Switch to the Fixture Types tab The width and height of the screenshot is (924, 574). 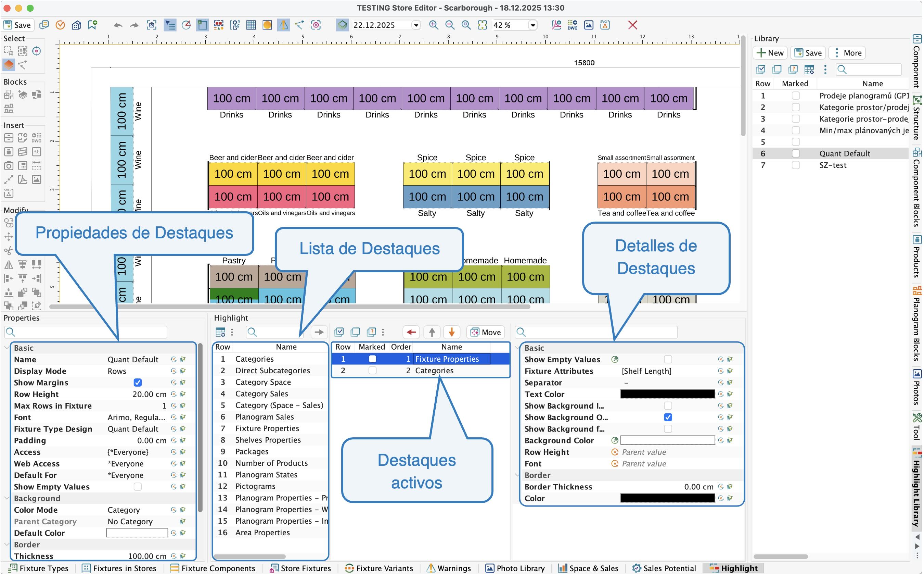(x=39, y=568)
